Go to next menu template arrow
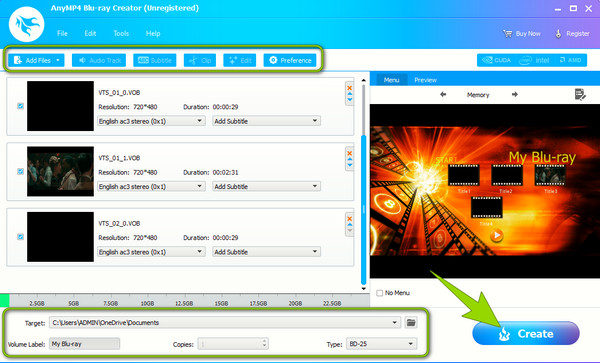The height and width of the screenshot is (363, 600). click(515, 94)
